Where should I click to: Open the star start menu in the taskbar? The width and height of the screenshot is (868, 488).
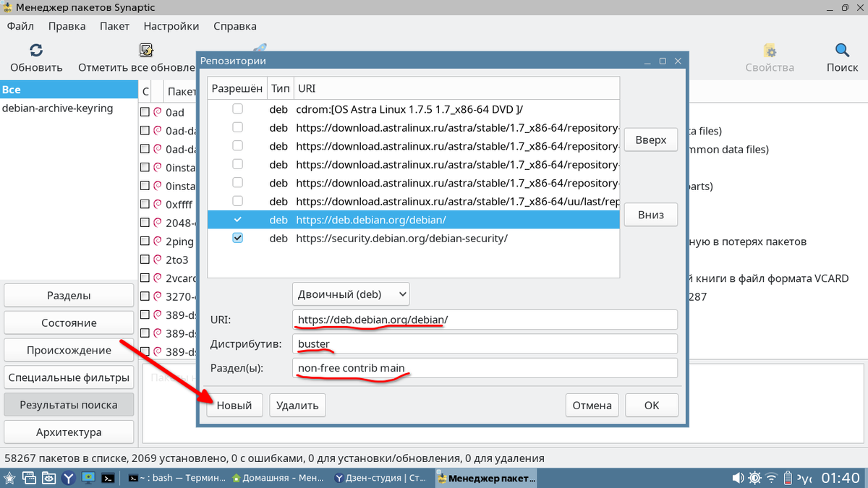(x=10, y=478)
